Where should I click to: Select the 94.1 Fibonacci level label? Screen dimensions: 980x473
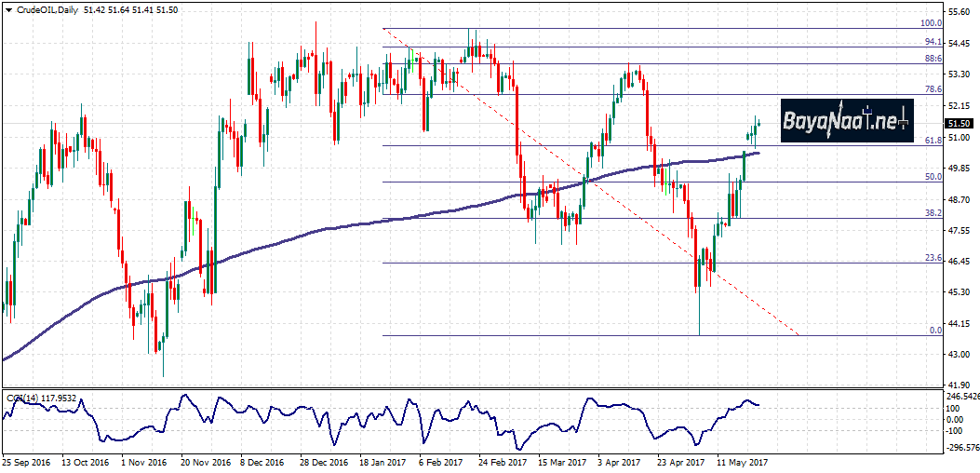click(x=933, y=42)
